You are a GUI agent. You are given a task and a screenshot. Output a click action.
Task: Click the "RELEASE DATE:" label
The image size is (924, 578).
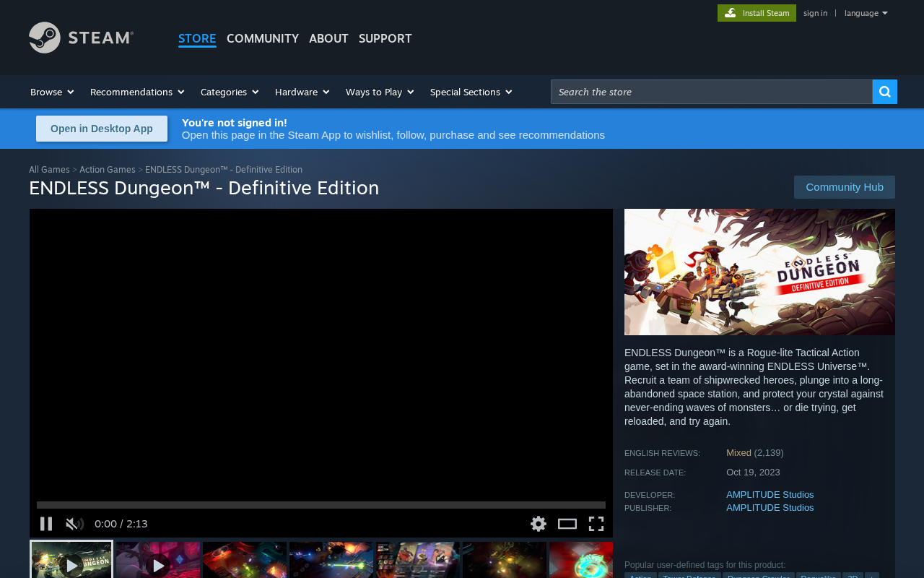click(x=655, y=473)
